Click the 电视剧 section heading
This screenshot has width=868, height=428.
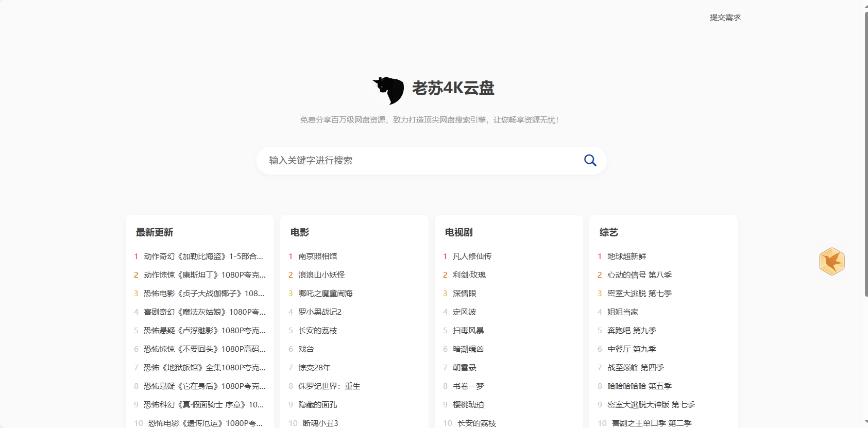(459, 232)
